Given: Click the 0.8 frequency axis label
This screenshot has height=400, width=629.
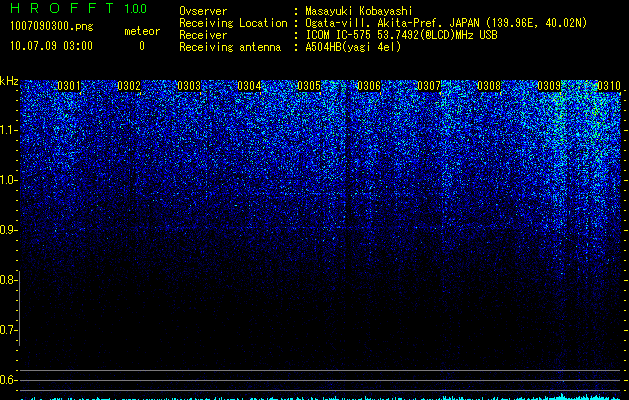Looking at the screenshot, I should 9,280.
